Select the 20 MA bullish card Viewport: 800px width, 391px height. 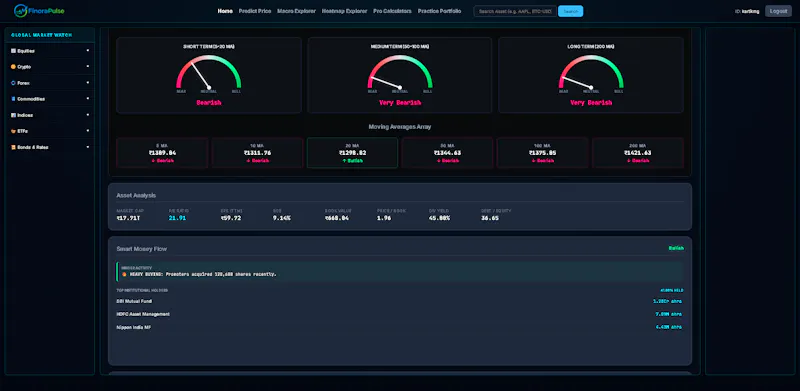[352, 153]
